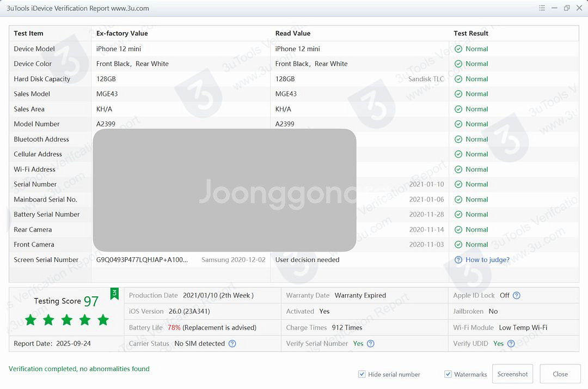Click the "Samsung 2020-12-02" screen note
Screen dimensions: 588x389
pos(233,259)
